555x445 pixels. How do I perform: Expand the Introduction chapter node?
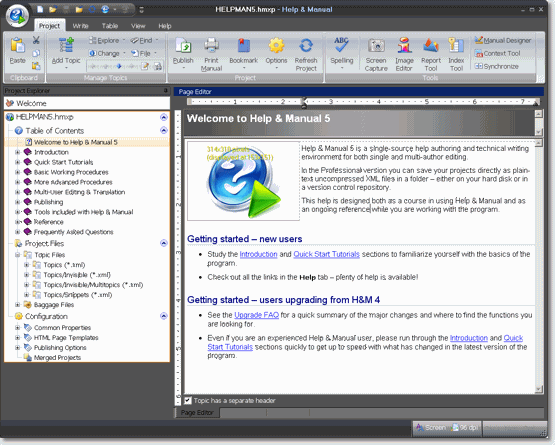point(17,152)
